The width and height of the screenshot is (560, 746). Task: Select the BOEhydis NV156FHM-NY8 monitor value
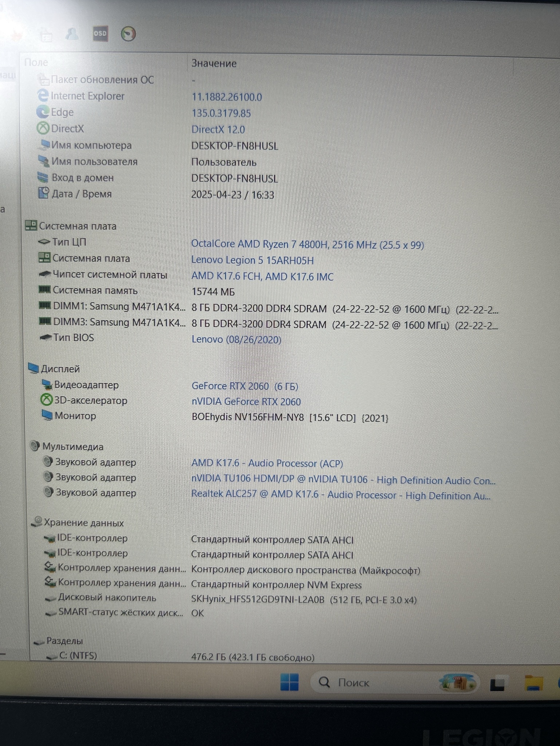290,417
